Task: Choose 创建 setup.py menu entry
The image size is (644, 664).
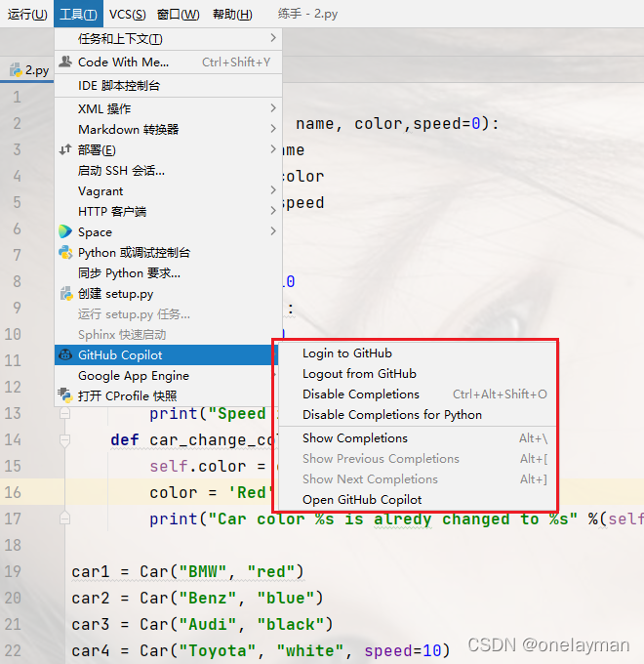Action: coord(169,294)
